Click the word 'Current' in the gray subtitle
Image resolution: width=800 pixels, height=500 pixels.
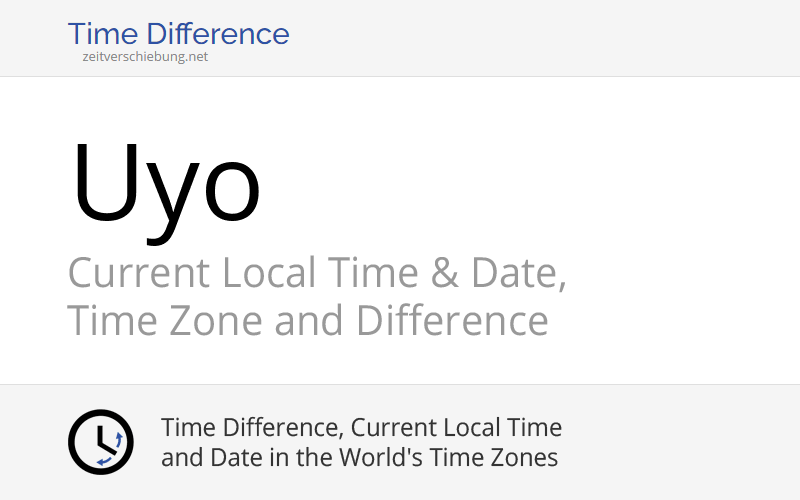[x=139, y=273]
